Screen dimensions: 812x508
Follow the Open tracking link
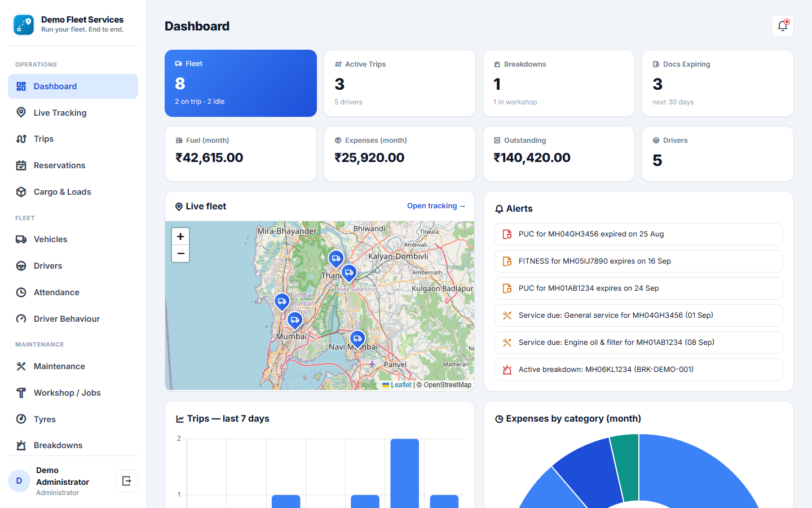pos(436,206)
